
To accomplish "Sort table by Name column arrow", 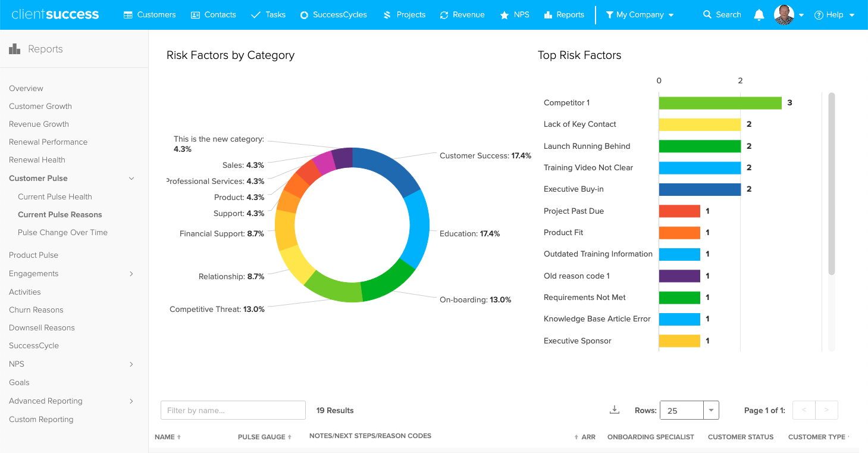I will [178, 437].
